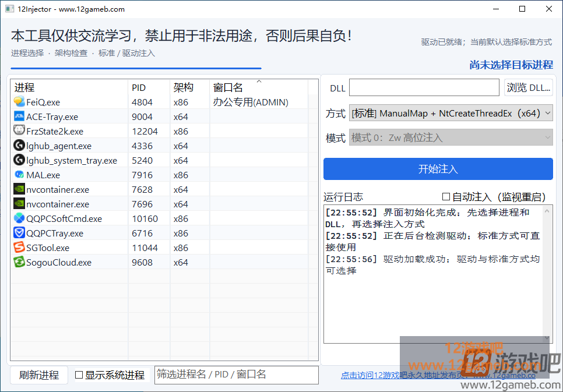Click PID value 10160
The width and height of the screenshot is (563, 392).
[145, 218]
